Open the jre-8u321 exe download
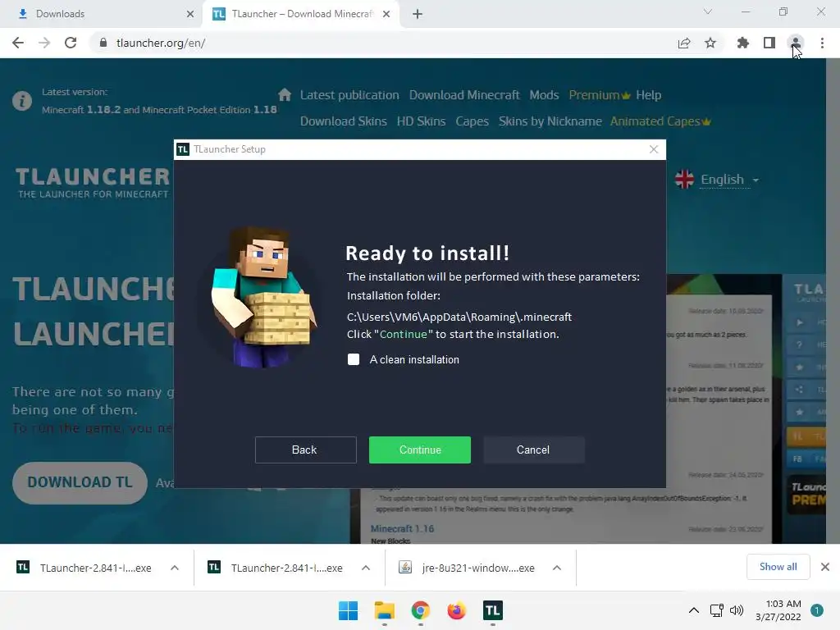 [468, 568]
